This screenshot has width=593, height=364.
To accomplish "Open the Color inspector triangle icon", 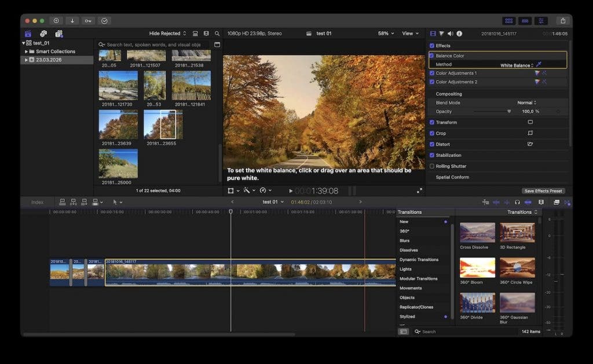I will click(x=441, y=34).
